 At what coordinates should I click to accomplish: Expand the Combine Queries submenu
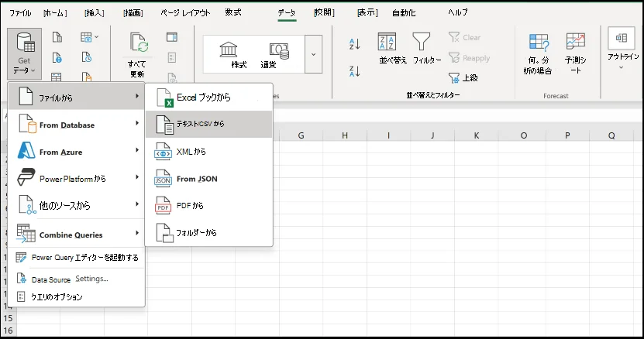click(x=77, y=234)
